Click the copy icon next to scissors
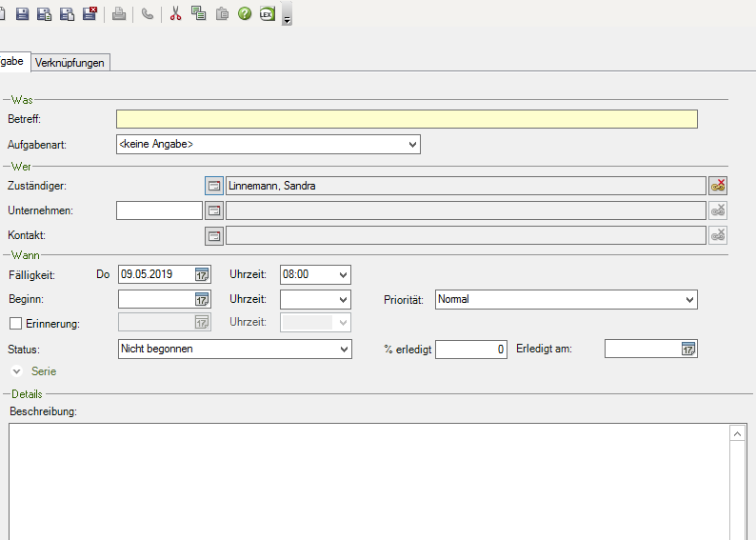Image resolution: width=756 pixels, height=540 pixels. pos(198,14)
